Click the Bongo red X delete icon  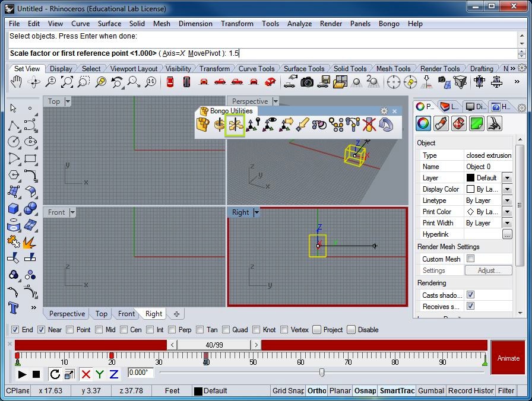click(369, 125)
